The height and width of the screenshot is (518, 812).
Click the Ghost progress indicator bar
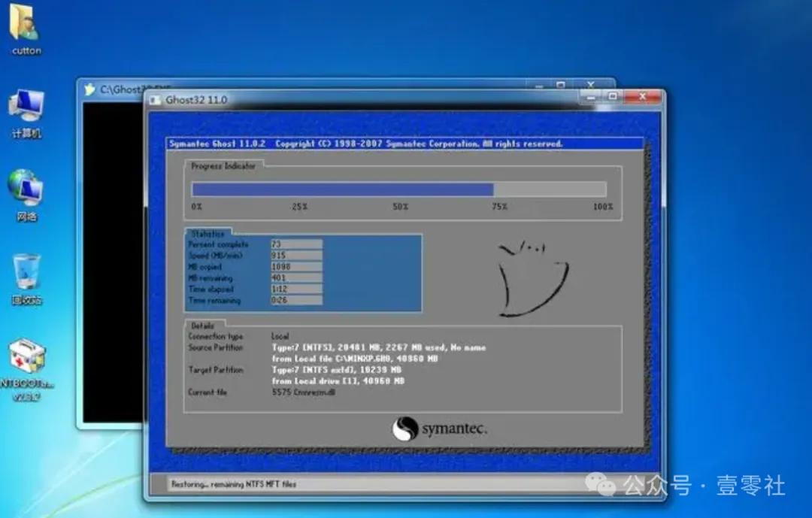[398, 189]
